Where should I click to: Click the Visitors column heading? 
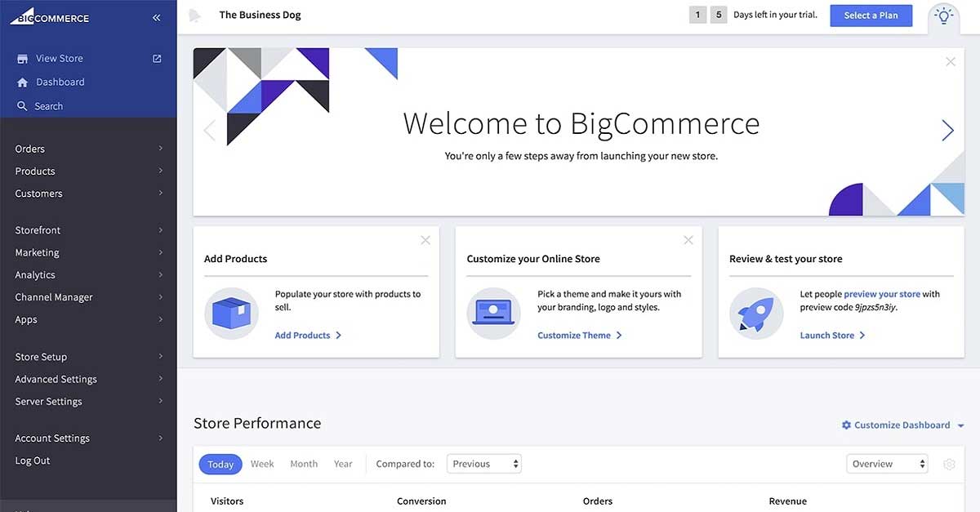tap(227, 501)
